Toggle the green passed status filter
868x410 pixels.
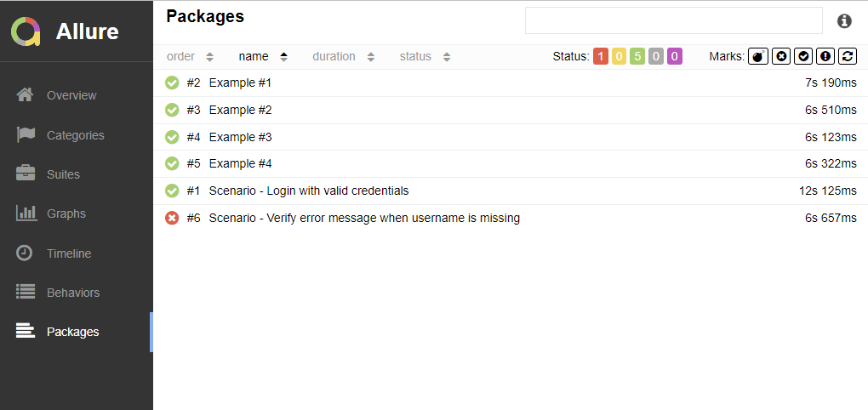point(637,57)
